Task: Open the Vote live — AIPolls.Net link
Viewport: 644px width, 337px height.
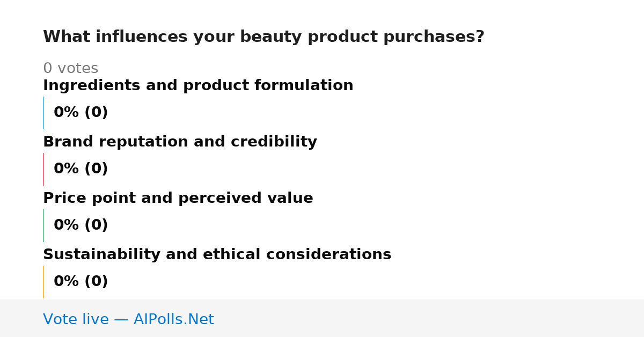Action: click(x=128, y=319)
